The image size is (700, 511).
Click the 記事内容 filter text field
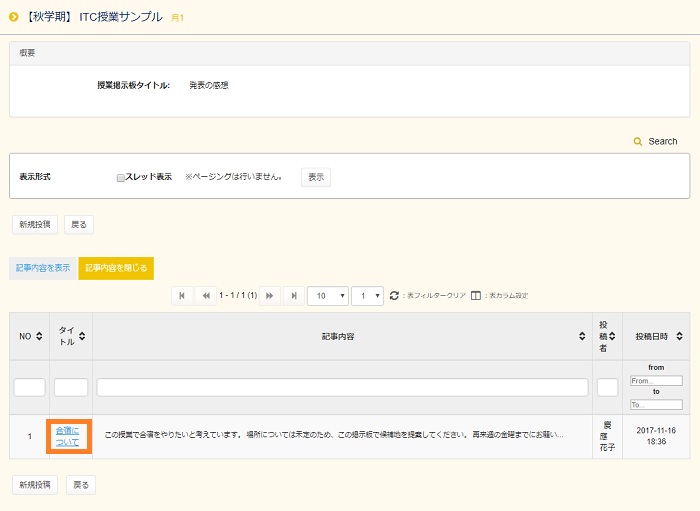(342, 387)
